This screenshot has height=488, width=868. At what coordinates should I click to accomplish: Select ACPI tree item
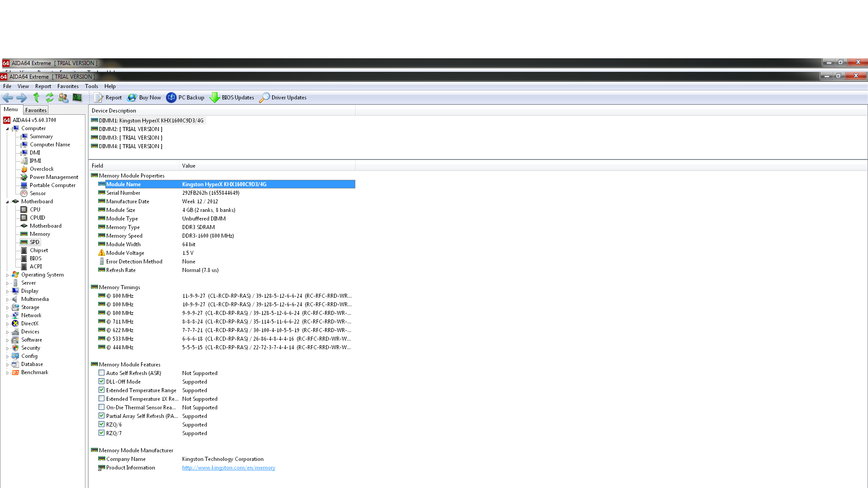pos(36,267)
